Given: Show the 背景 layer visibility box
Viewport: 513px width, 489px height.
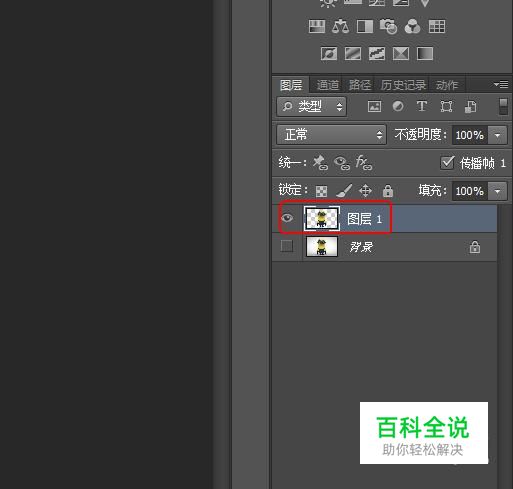Looking at the screenshot, I should [287, 246].
